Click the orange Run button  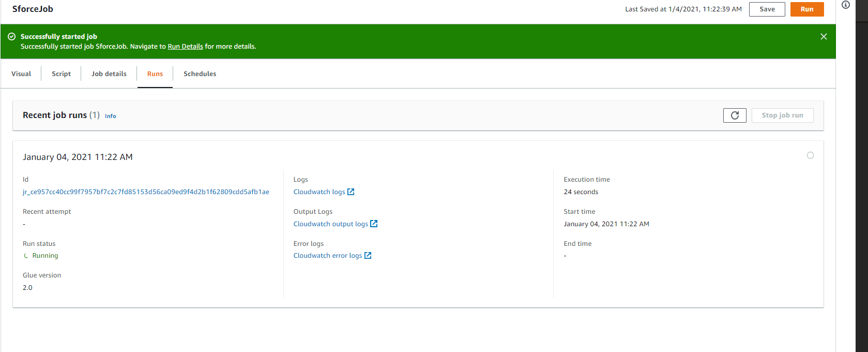tap(806, 9)
